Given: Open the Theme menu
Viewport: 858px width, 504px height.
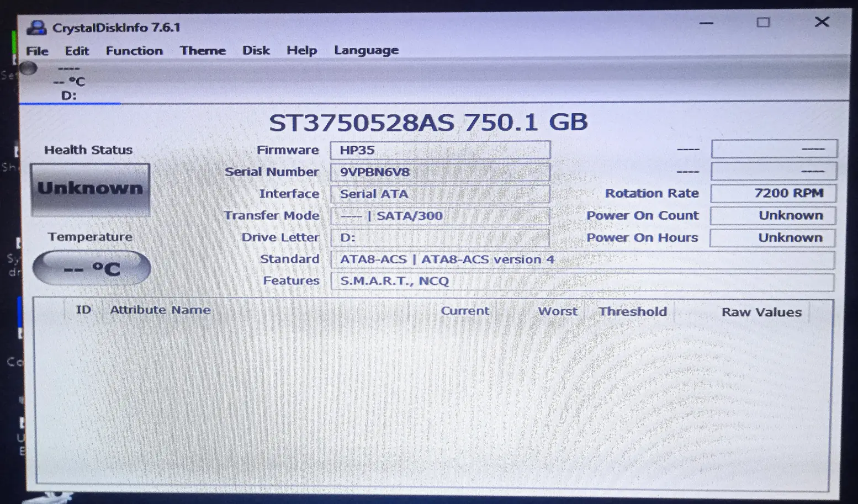Looking at the screenshot, I should [203, 51].
